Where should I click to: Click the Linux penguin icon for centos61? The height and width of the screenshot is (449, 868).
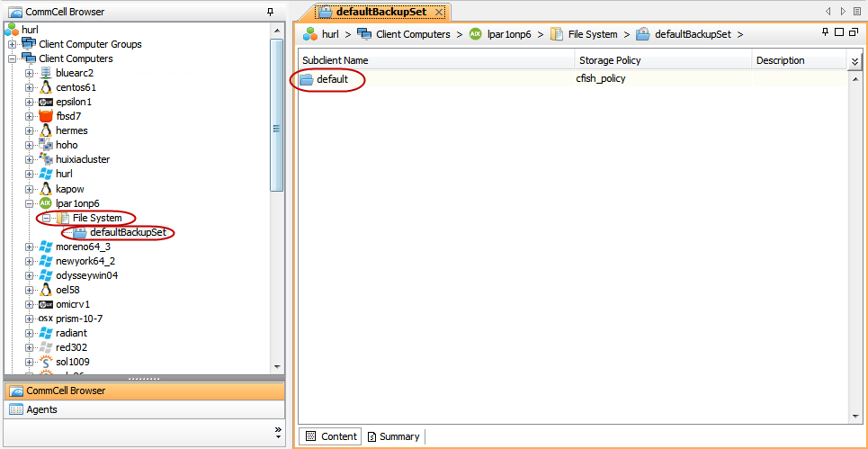(46, 87)
